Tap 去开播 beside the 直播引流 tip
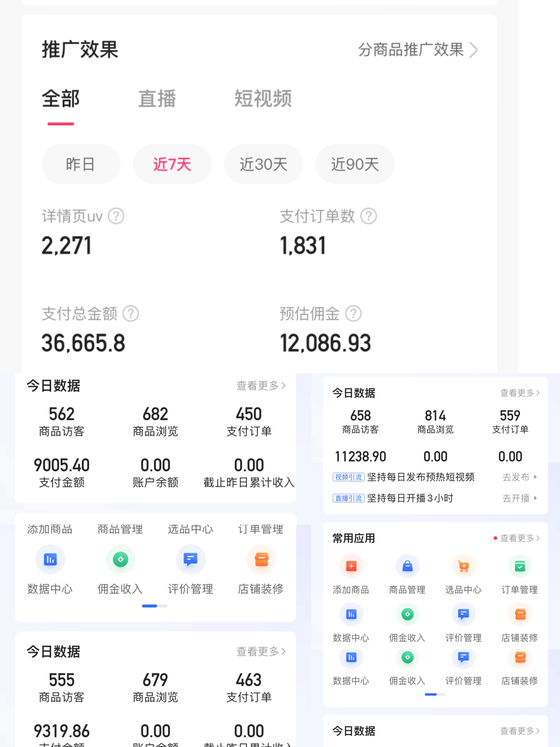 [520, 498]
